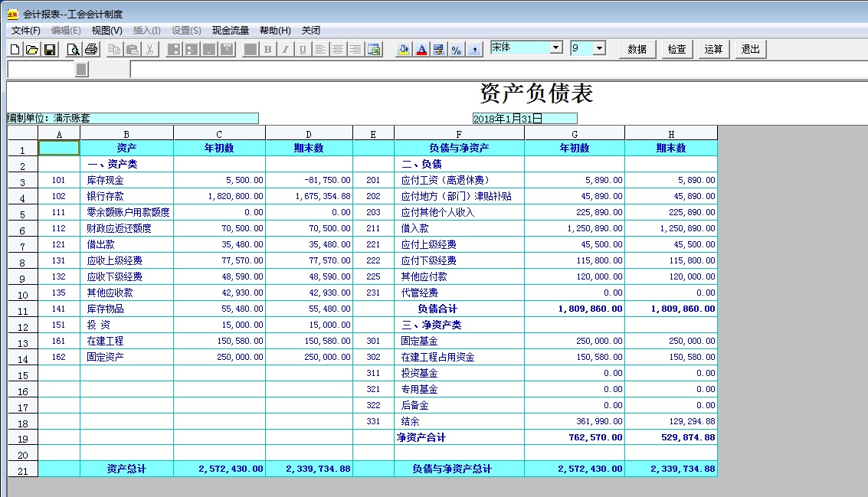Select column header C
This screenshot has height=497, width=868.
[x=219, y=134]
